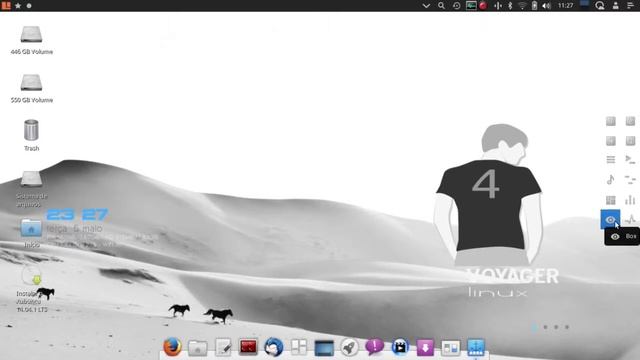Image resolution: width=640 pixels, height=360 pixels.
Task: Select the Início home folder desktop icon
Action: click(31, 233)
